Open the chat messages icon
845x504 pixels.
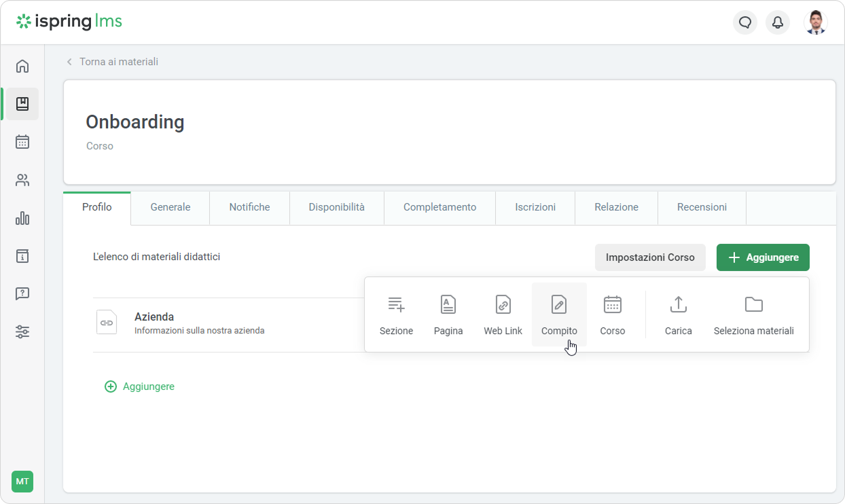(745, 22)
